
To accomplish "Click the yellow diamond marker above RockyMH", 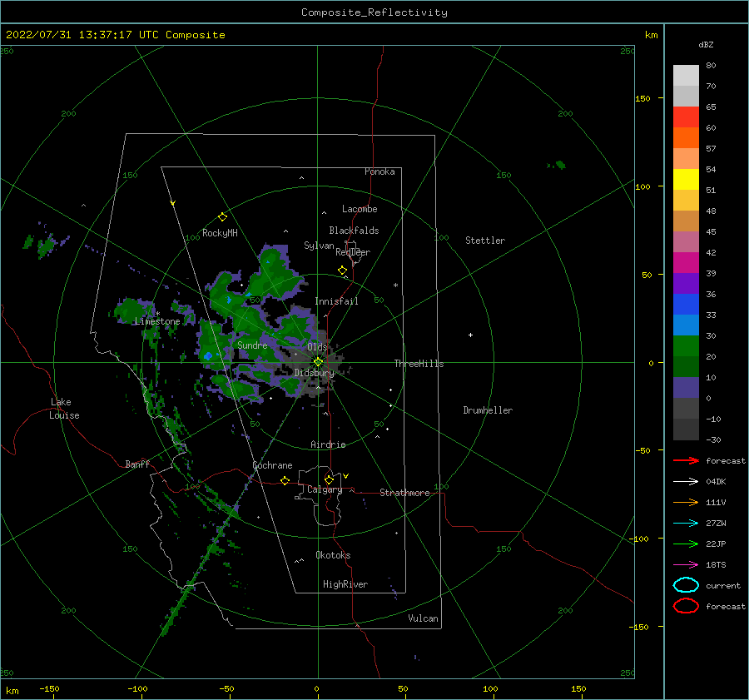I will 222,217.
